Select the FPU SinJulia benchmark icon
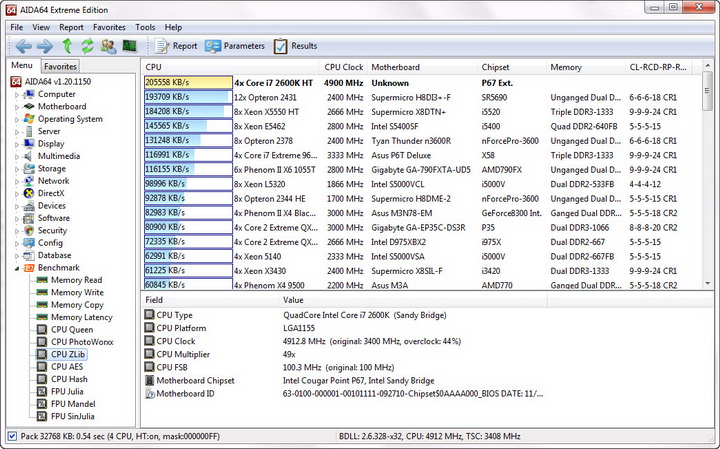This screenshot has height=449, width=720. click(42, 416)
